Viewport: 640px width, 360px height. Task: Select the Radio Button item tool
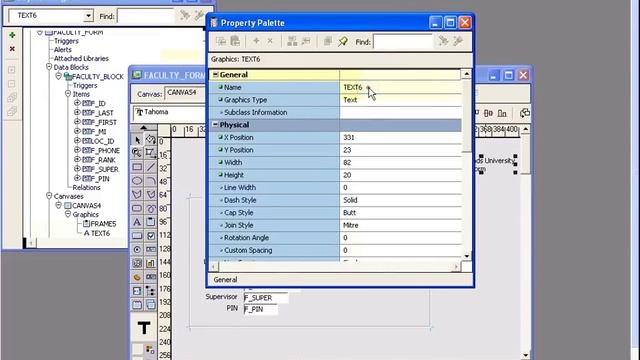137,249
